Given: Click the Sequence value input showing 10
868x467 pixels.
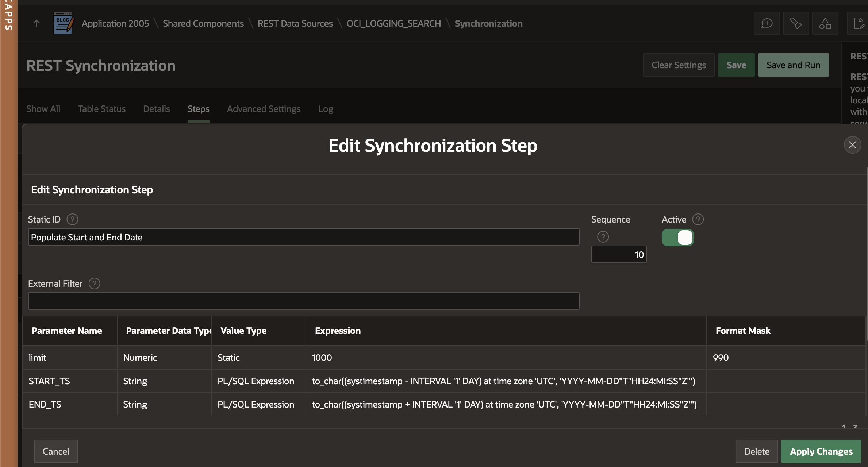Looking at the screenshot, I should point(618,254).
